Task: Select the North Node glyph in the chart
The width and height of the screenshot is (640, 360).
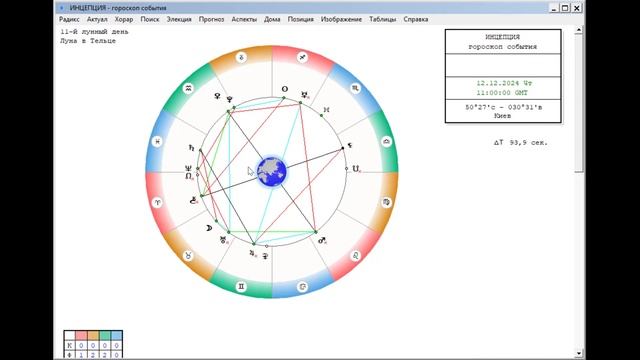Action: tap(189, 176)
